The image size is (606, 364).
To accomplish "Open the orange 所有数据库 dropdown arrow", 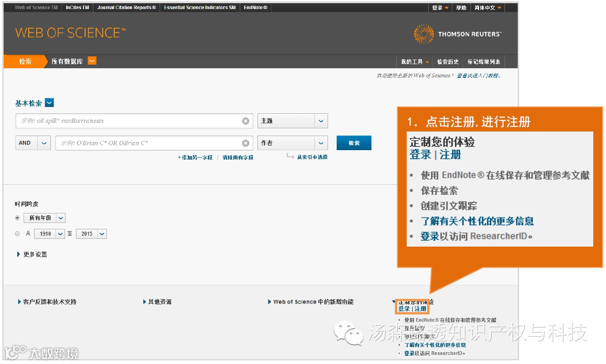I will click(x=92, y=61).
